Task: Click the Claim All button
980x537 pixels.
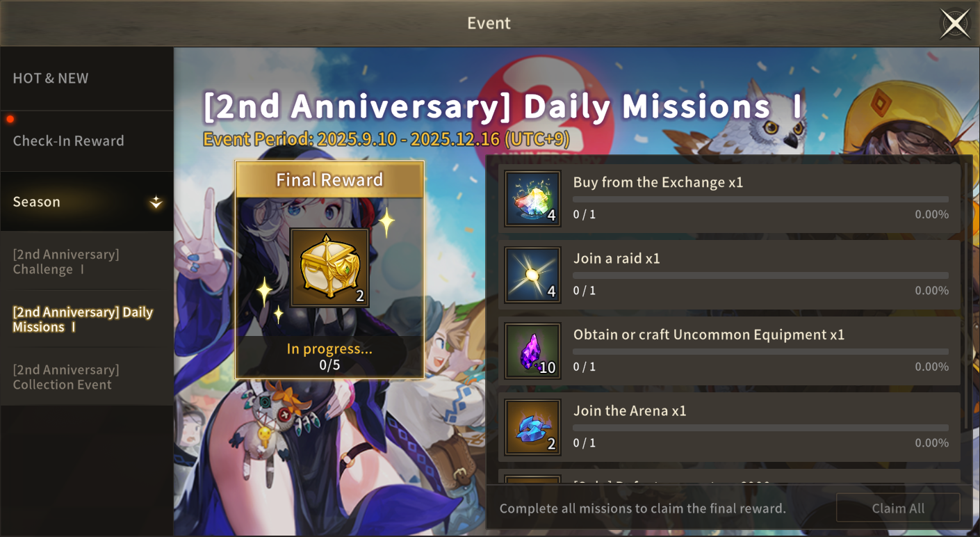Action: (x=898, y=508)
